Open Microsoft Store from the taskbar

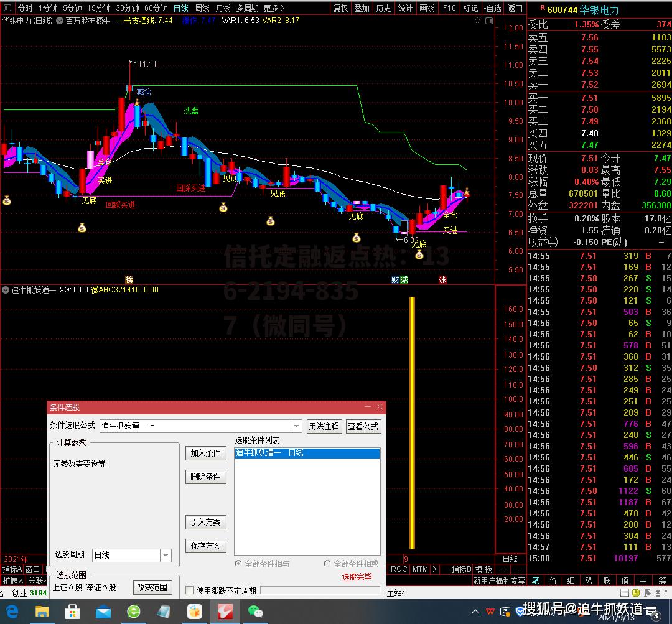(x=72, y=612)
